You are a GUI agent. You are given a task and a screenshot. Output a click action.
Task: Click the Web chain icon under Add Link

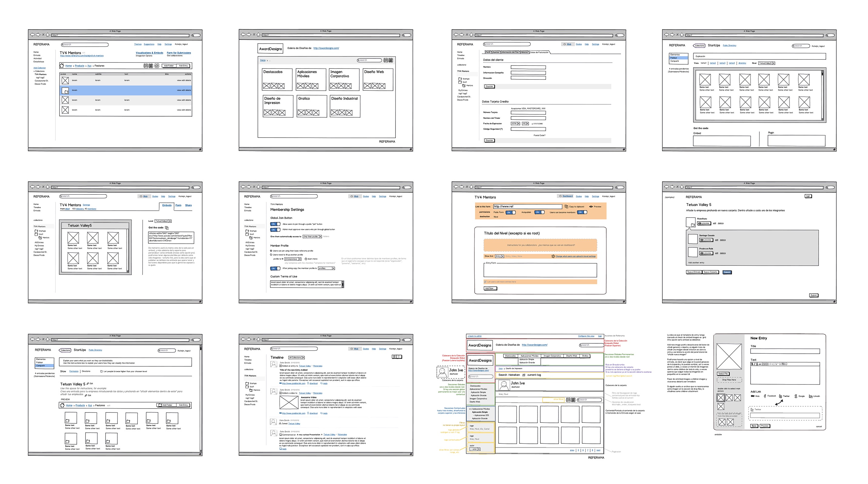pyautogui.click(x=752, y=396)
